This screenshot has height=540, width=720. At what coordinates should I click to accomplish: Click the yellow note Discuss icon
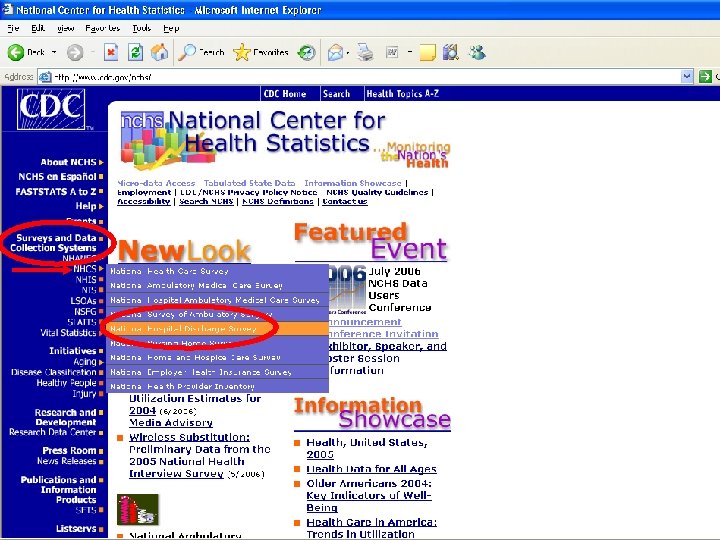pyautogui.click(x=427, y=52)
